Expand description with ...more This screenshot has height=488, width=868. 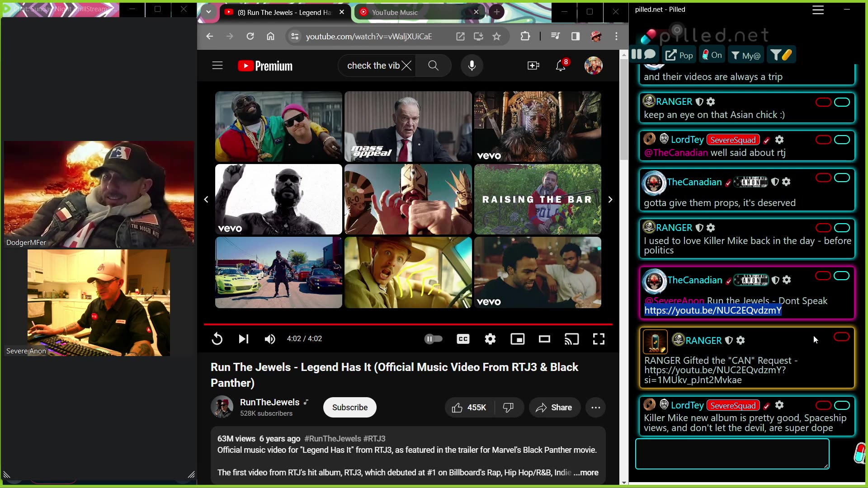(x=586, y=473)
